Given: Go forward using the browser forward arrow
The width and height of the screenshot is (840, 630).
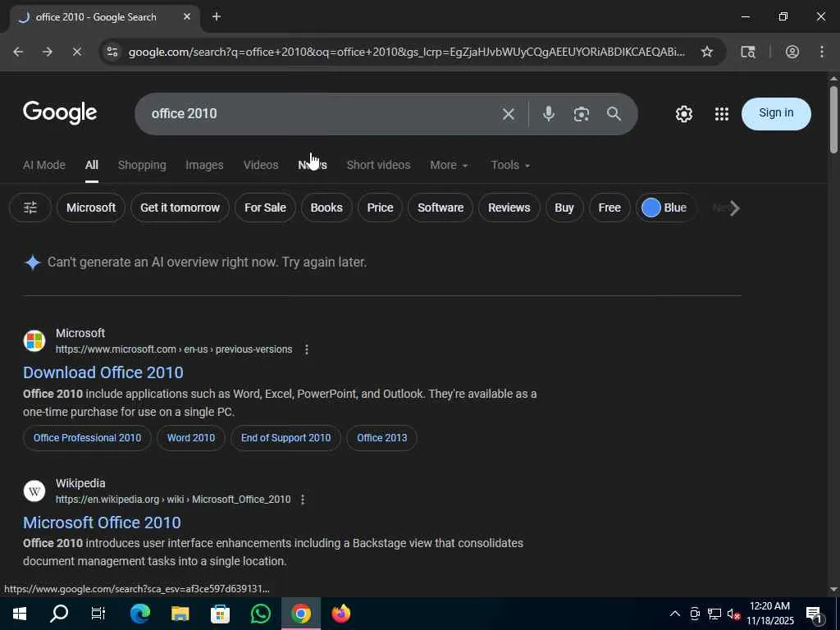Looking at the screenshot, I should click(x=47, y=52).
